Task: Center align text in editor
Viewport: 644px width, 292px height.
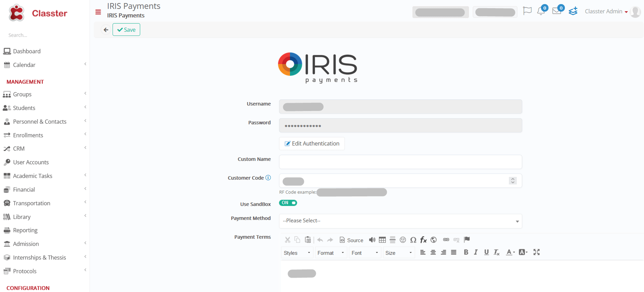Action: pos(433,252)
